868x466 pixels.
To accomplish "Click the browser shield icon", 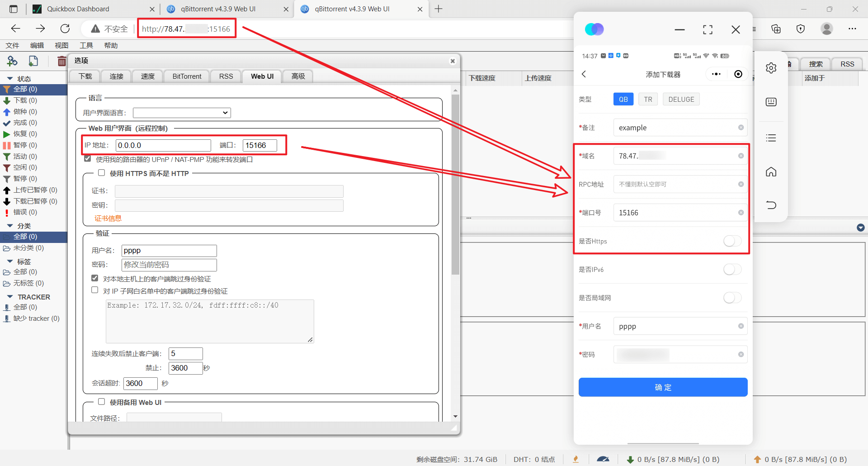I will coord(801,29).
